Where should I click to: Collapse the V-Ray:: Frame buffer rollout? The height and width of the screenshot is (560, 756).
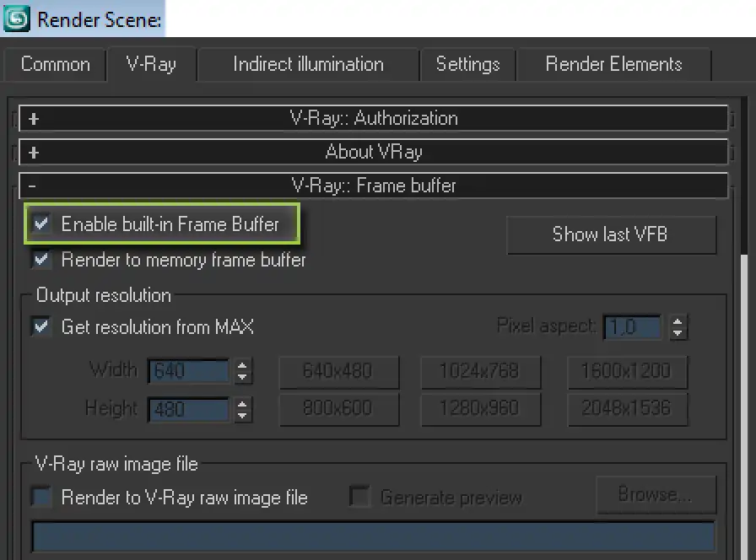[x=373, y=186]
